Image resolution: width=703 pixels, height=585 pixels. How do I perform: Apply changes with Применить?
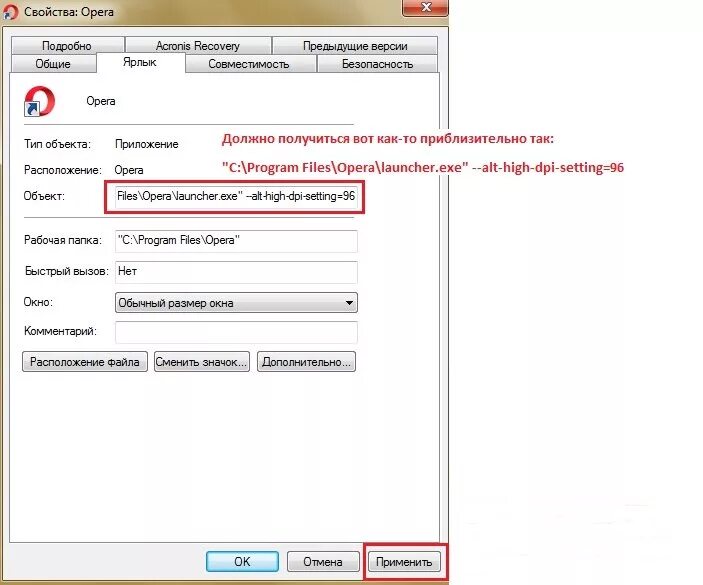tap(404, 562)
